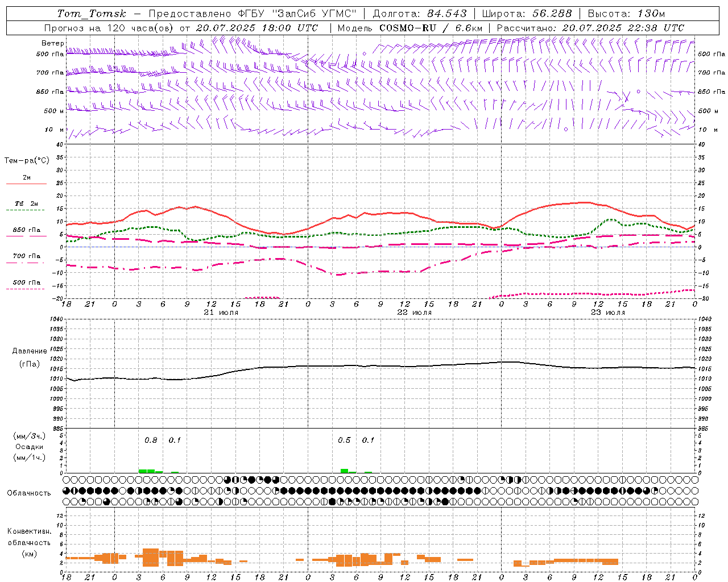Click the Тем-ра(°C) panel label
This screenshot has height=582, width=728.
click(27, 161)
